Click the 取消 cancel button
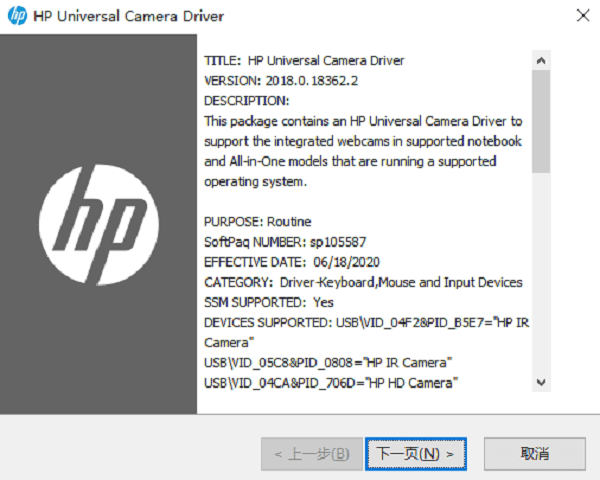The height and width of the screenshot is (480, 600). point(535,454)
